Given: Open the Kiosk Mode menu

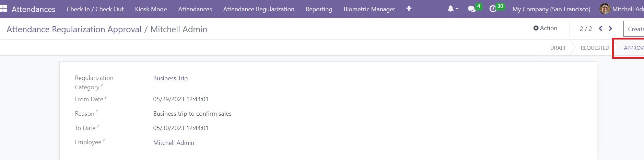Looking at the screenshot, I should (151, 9).
